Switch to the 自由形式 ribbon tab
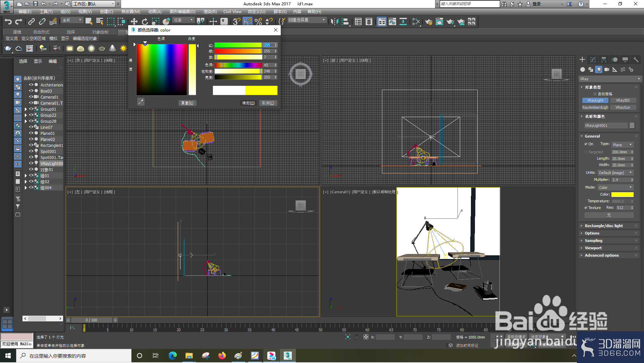Viewport: 644px width, 363px height. [x=41, y=32]
